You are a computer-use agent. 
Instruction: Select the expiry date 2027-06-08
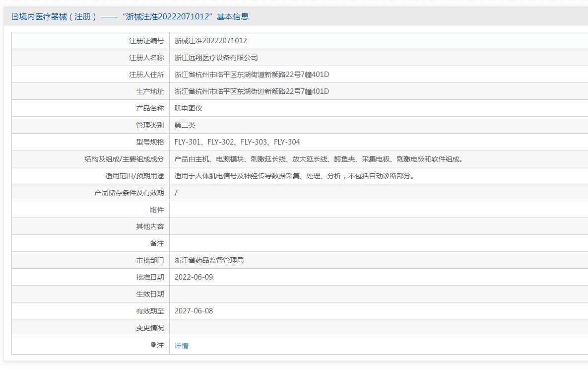click(x=194, y=311)
